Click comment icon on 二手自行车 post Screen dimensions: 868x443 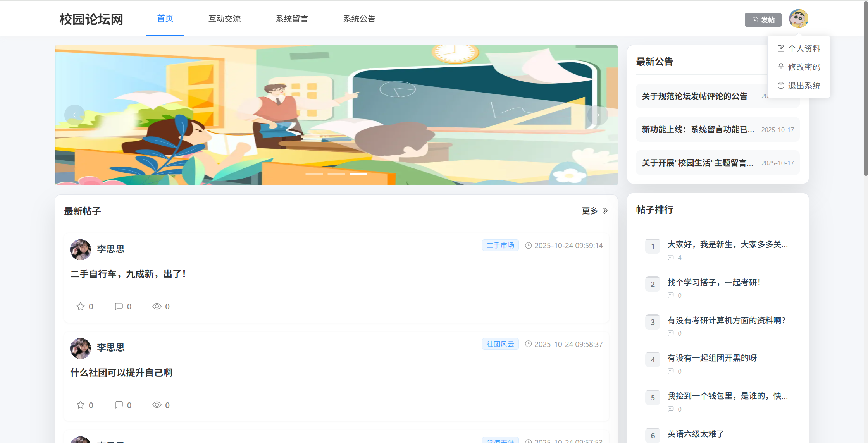(x=119, y=306)
